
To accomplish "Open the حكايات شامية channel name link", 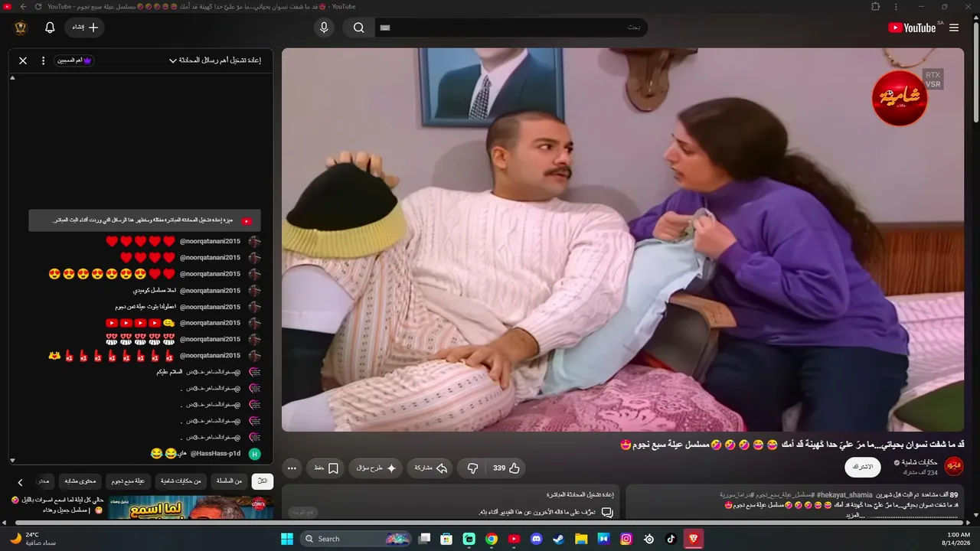I will click(x=920, y=462).
